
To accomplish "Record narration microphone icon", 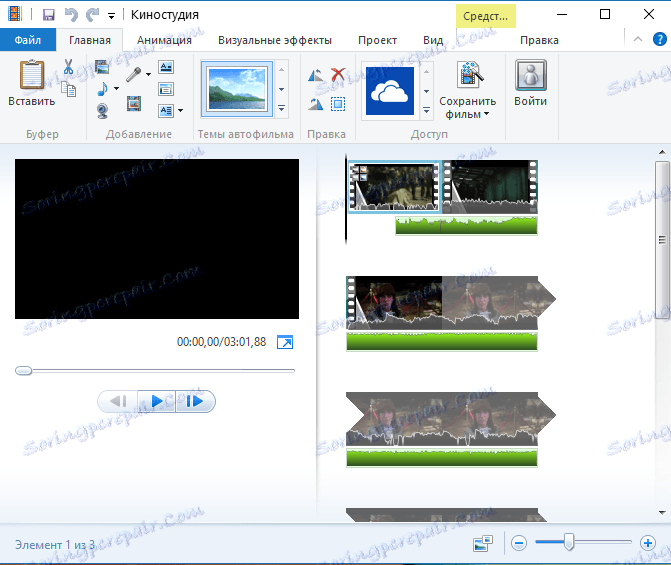I will (x=134, y=74).
